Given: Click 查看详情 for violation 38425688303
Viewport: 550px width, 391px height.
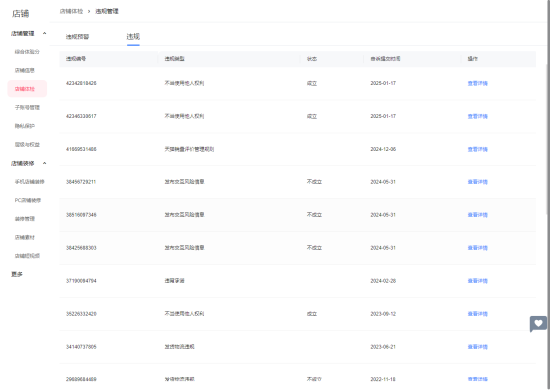Looking at the screenshot, I should (x=477, y=248).
